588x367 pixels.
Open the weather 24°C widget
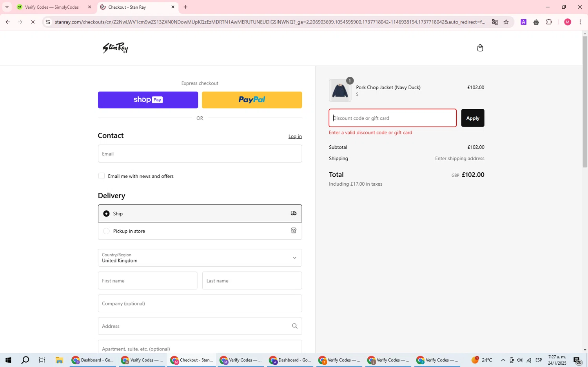482,360
